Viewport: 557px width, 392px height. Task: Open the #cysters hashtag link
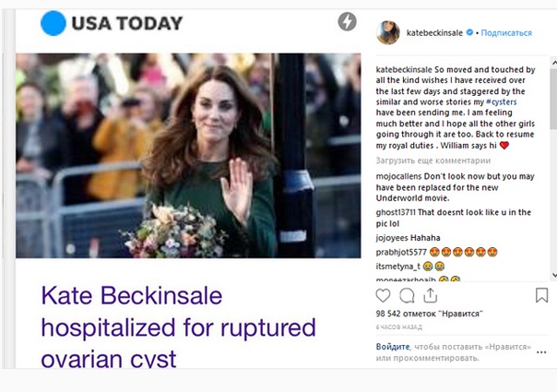pos(502,102)
